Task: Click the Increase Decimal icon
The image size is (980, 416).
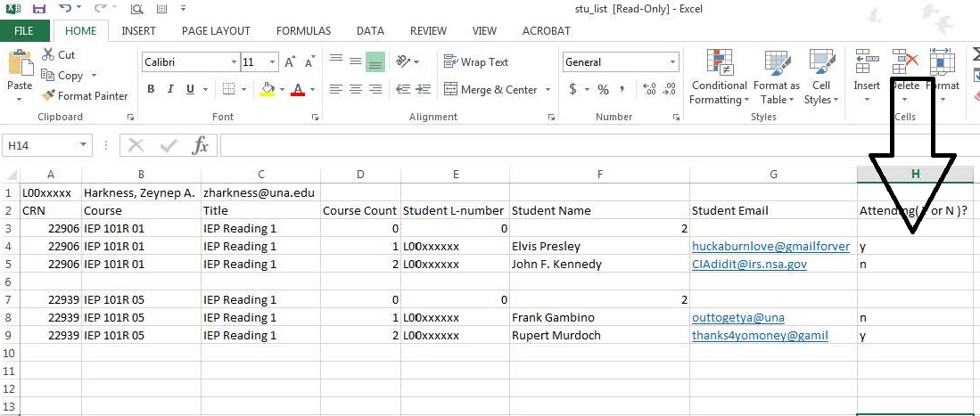Action: pyautogui.click(x=648, y=89)
